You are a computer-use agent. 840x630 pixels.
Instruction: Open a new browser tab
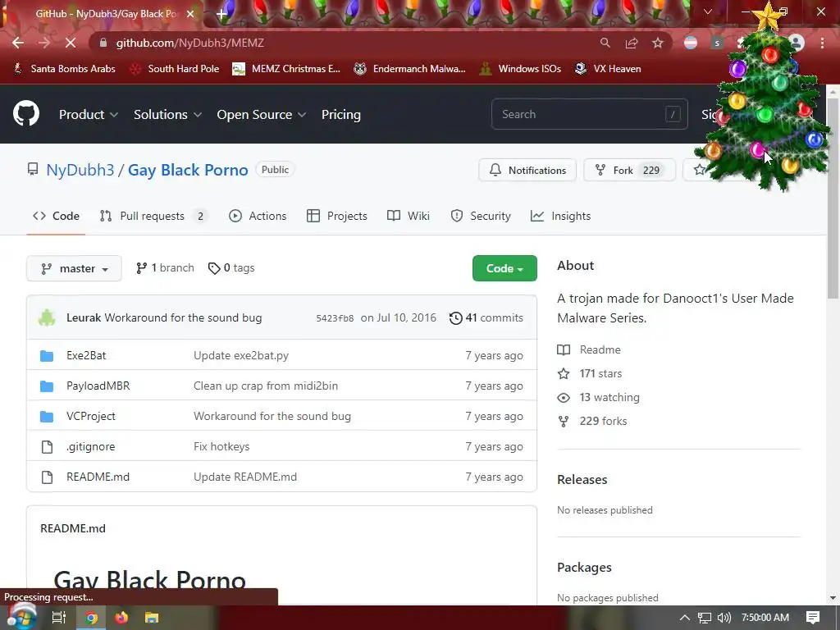[x=221, y=14]
